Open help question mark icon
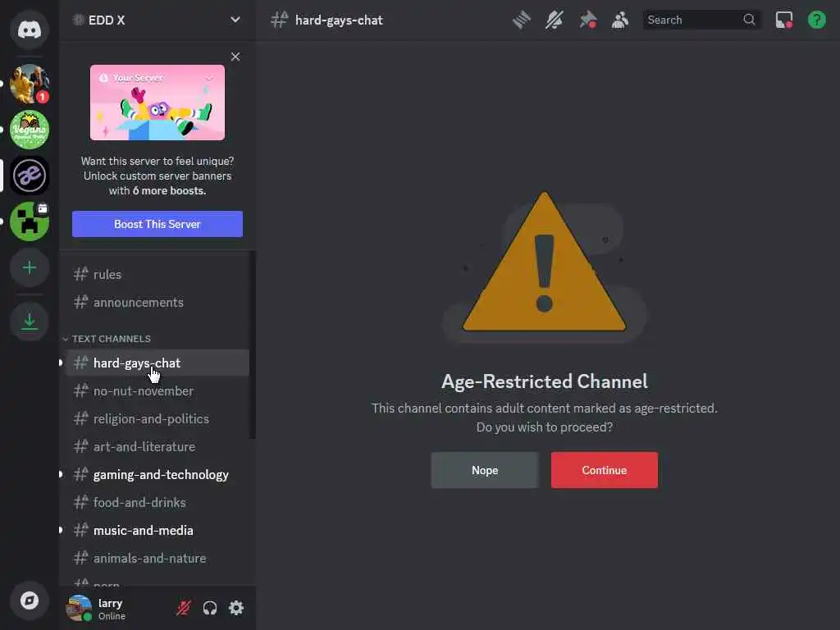This screenshot has height=630, width=840. [x=817, y=21]
